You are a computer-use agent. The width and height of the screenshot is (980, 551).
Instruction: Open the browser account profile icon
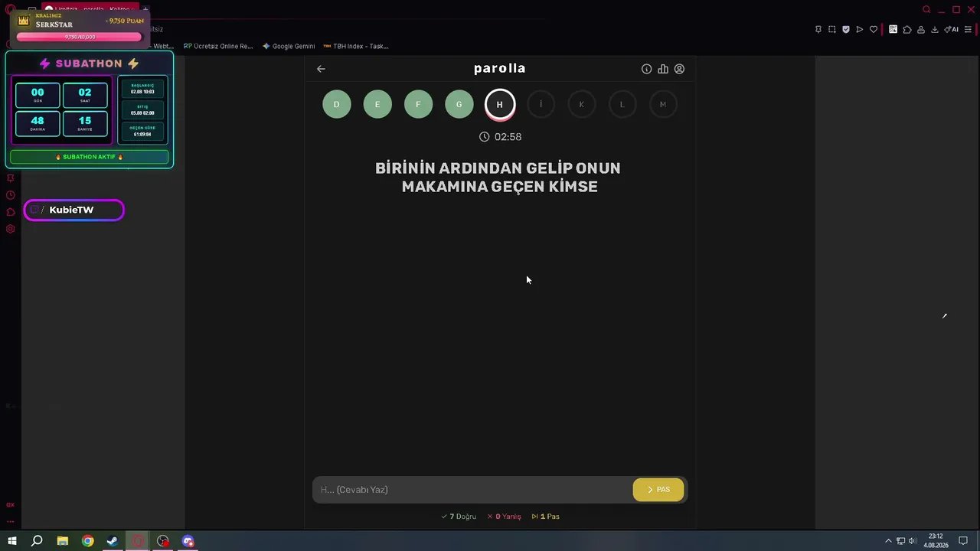coord(921,29)
